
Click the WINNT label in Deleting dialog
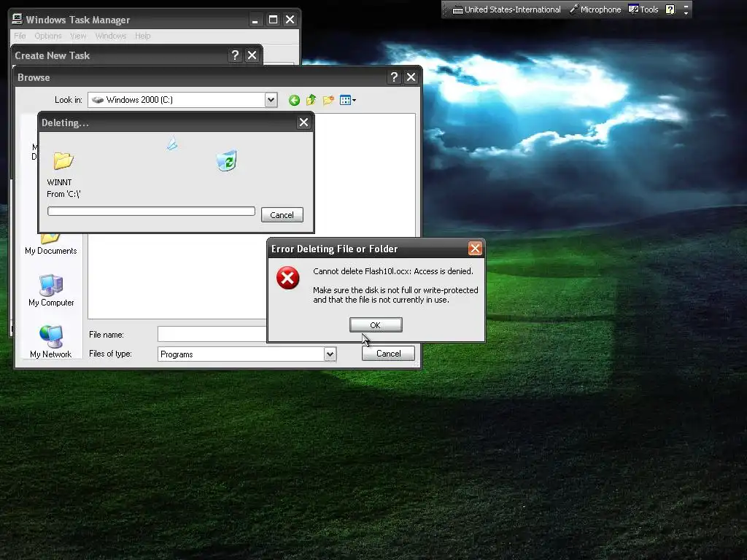pos(60,182)
